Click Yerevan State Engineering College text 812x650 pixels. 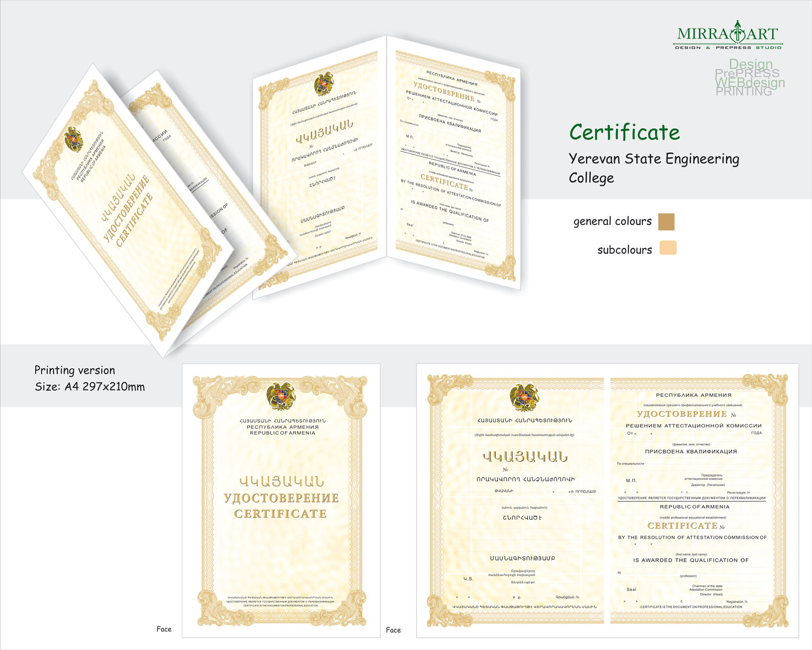pyautogui.click(x=654, y=168)
